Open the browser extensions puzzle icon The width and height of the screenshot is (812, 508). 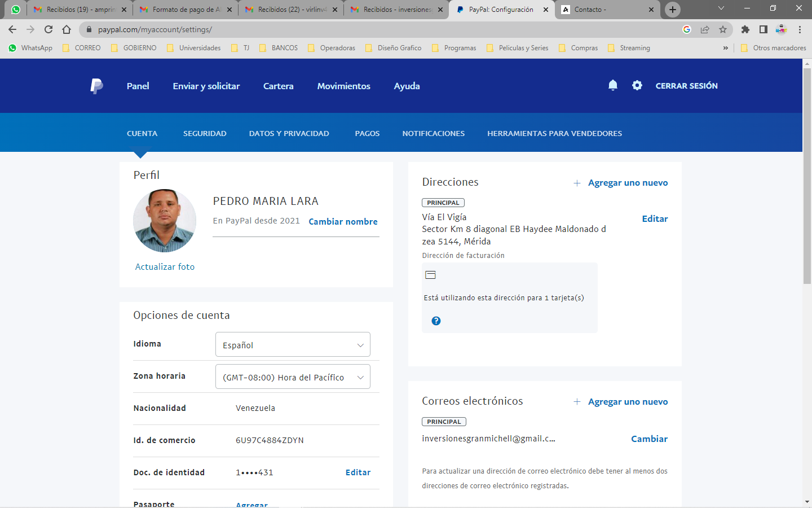[x=745, y=29]
